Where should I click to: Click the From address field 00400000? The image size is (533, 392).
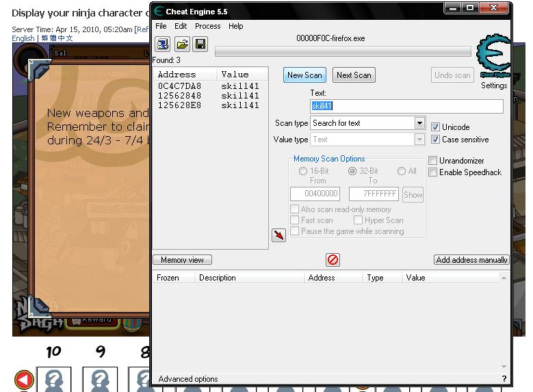[315, 194]
